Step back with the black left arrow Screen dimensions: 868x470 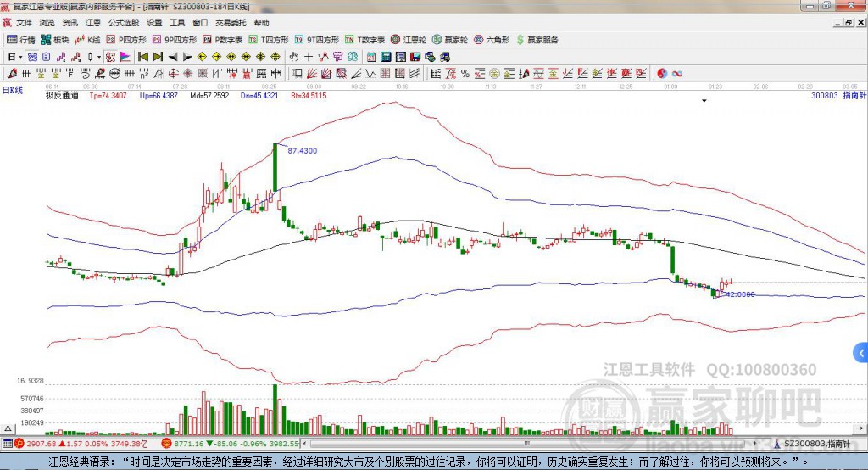point(173,57)
